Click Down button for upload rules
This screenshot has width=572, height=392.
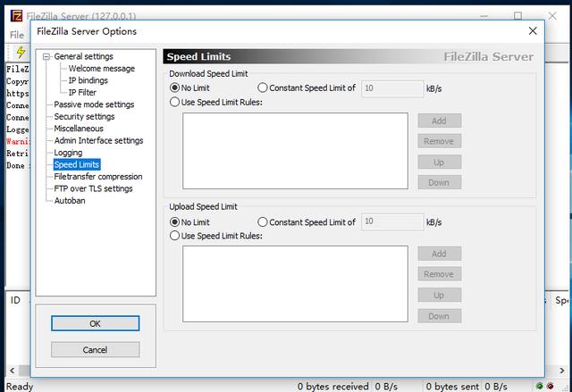point(440,316)
